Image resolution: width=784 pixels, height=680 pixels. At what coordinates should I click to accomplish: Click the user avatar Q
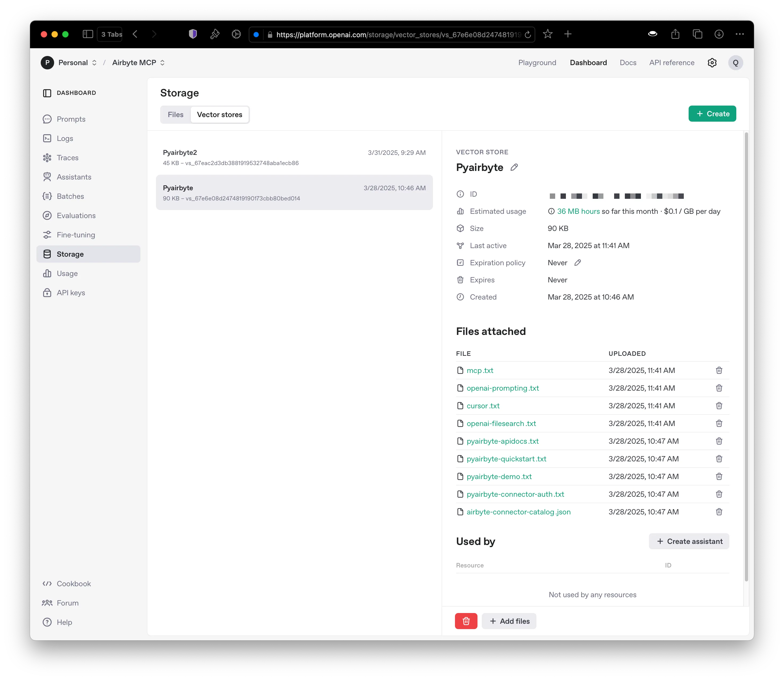[735, 63]
